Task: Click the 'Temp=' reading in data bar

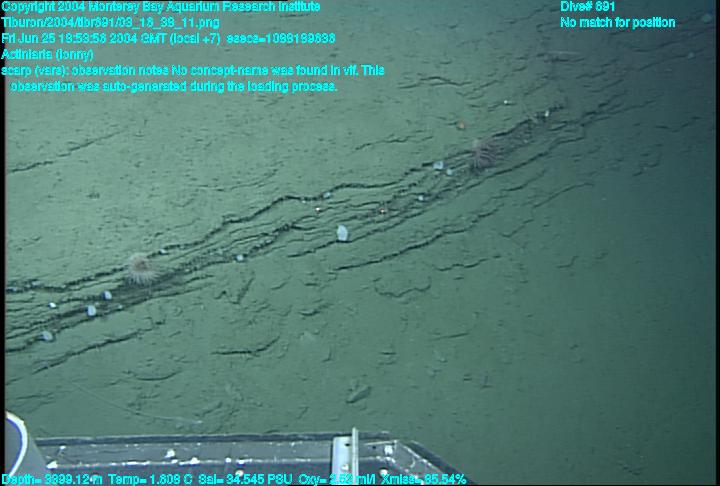Action: coord(150,480)
